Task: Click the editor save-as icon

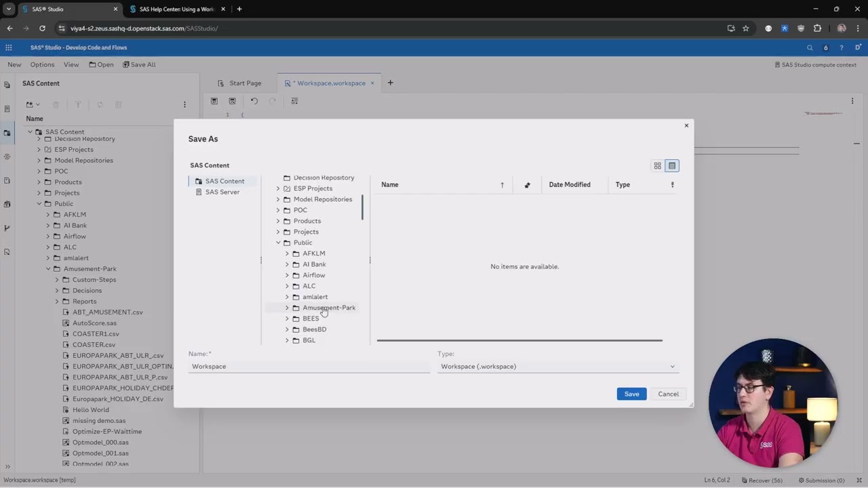Action: (x=232, y=101)
